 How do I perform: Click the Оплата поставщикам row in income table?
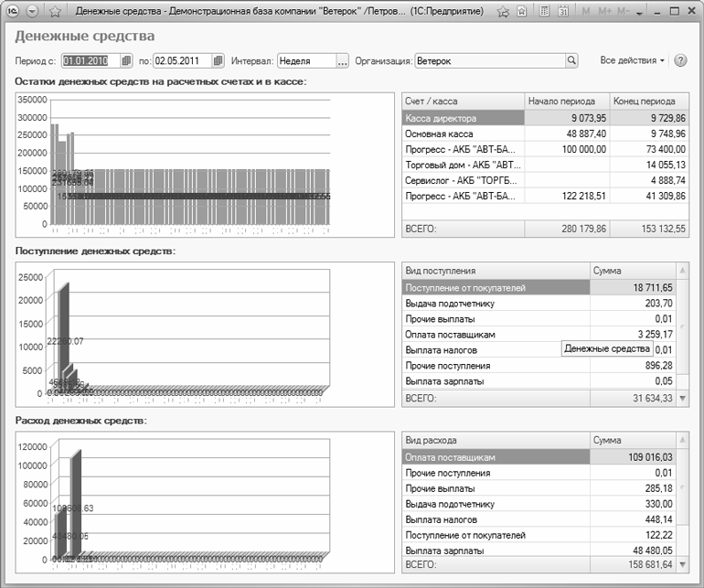coord(496,333)
